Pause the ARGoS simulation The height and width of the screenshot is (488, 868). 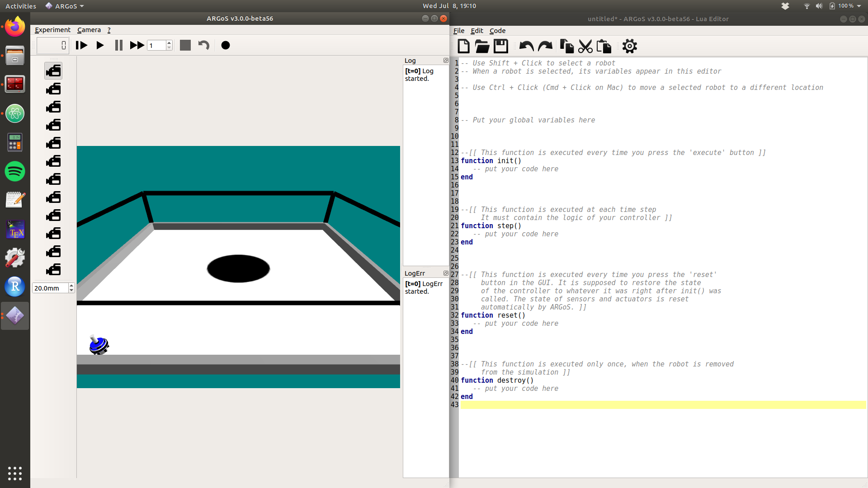point(118,45)
